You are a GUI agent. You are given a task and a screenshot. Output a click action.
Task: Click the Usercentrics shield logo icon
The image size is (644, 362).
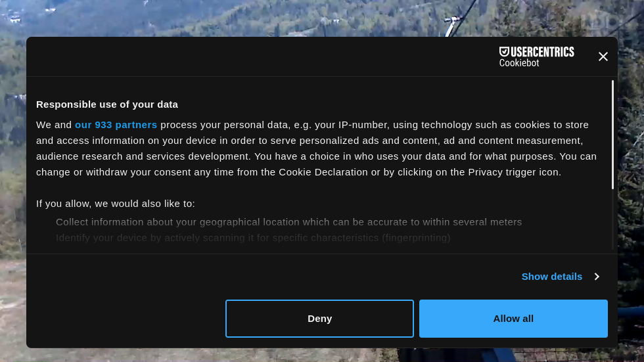coord(504,52)
